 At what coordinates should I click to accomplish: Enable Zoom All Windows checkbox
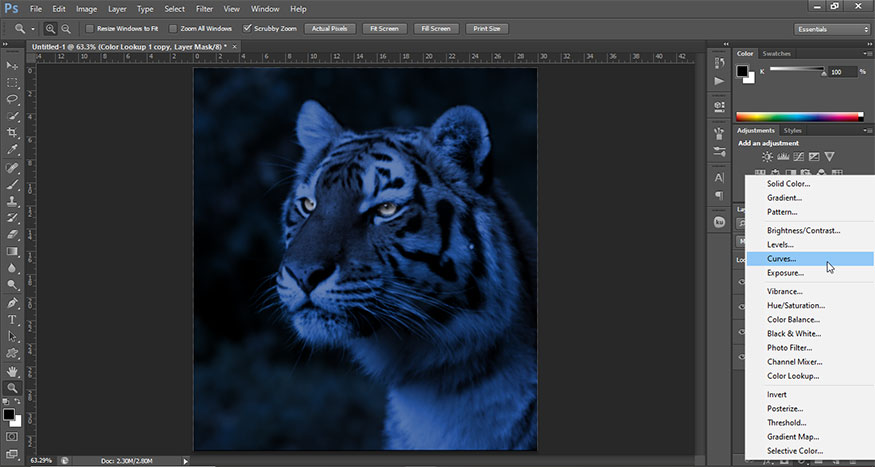pyautogui.click(x=173, y=28)
